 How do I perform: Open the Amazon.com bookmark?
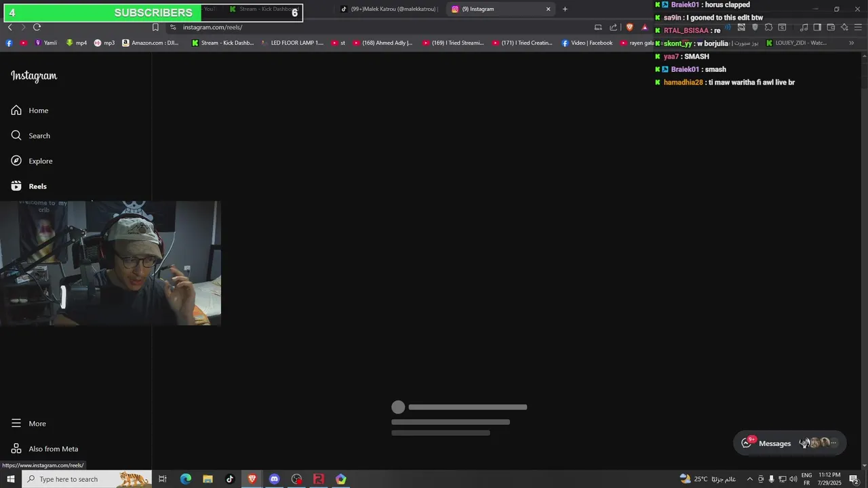[x=151, y=43]
